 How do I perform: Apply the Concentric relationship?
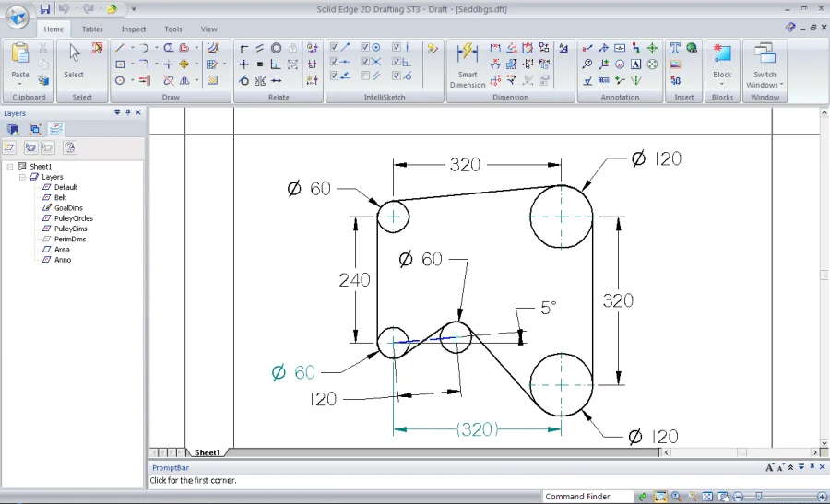click(276, 48)
